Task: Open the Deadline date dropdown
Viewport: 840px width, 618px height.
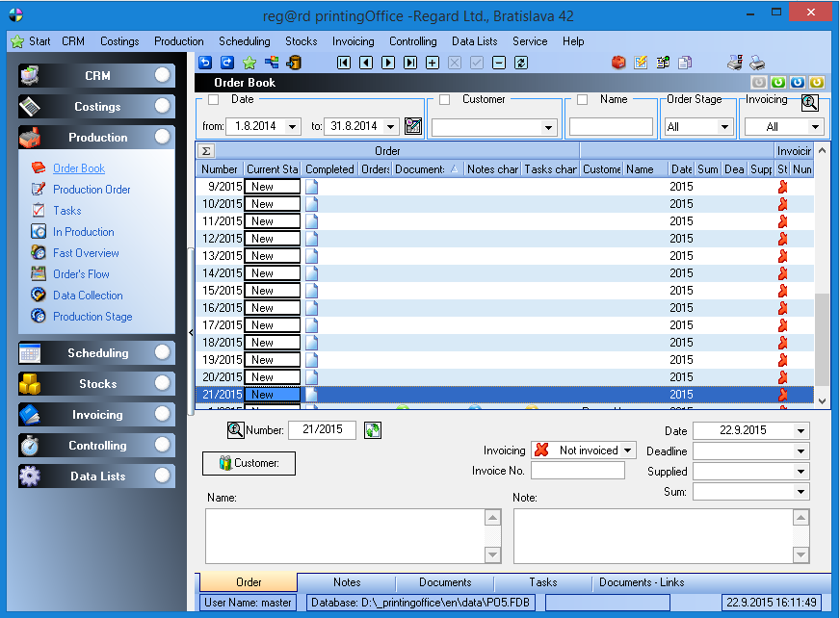Action: (x=801, y=451)
